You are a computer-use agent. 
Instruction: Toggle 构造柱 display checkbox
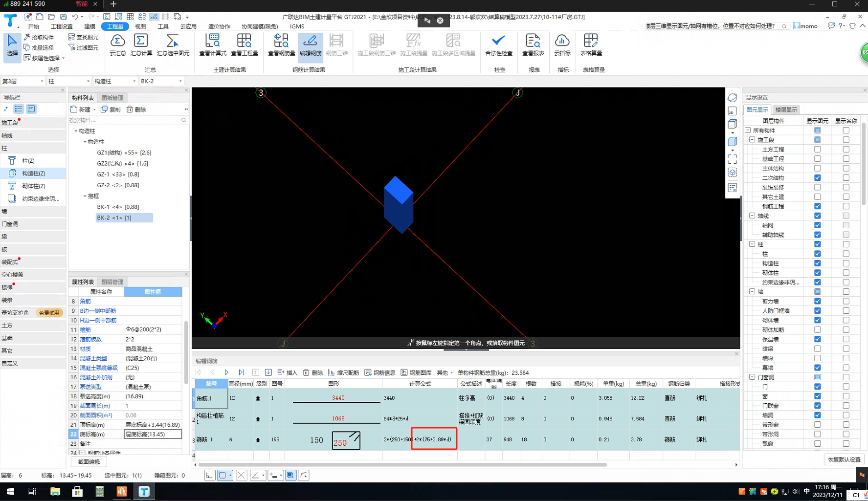click(x=817, y=263)
